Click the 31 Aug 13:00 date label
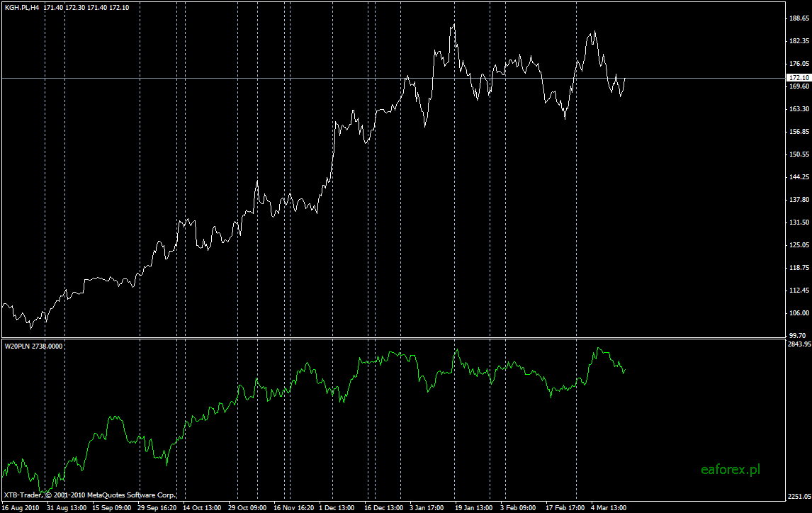The height and width of the screenshot is (513, 812). tap(67, 508)
